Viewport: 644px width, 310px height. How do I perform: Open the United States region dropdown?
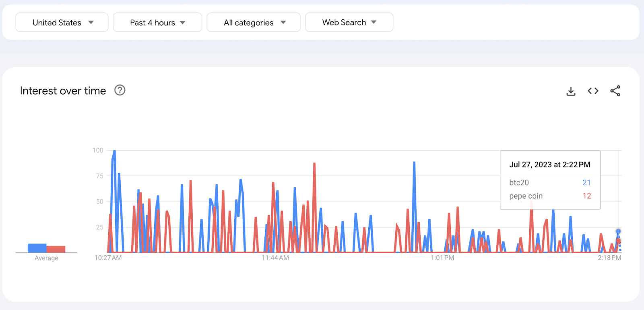[x=62, y=23]
